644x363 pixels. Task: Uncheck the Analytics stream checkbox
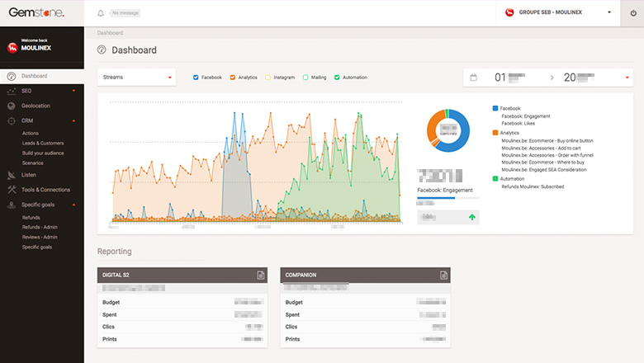coord(233,78)
